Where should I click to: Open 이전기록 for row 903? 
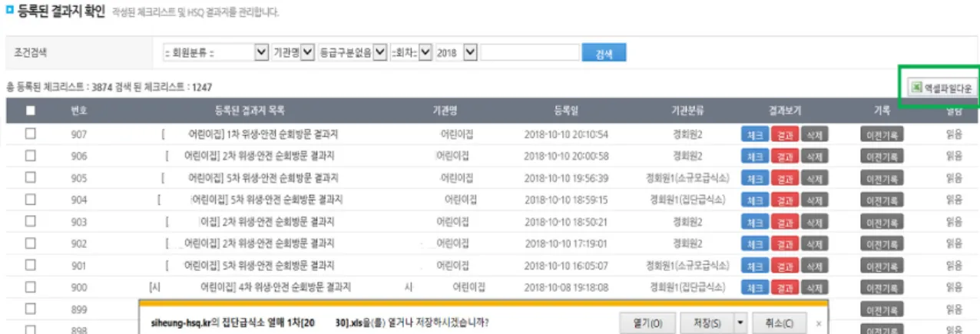pyautogui.click(x=883, y=222)
